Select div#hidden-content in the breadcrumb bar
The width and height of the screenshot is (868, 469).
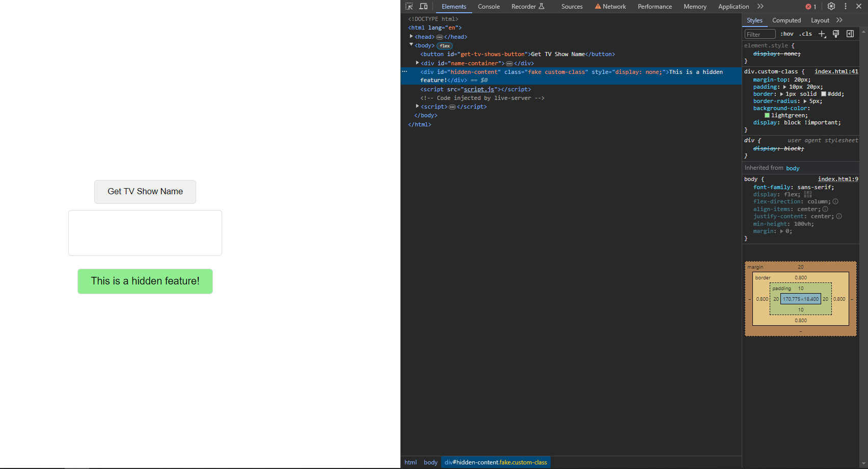496,462
